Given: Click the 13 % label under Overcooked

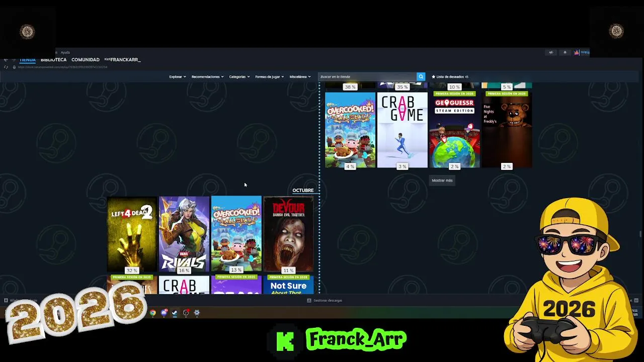Looking at the screenshot, I should coord(236,270).
